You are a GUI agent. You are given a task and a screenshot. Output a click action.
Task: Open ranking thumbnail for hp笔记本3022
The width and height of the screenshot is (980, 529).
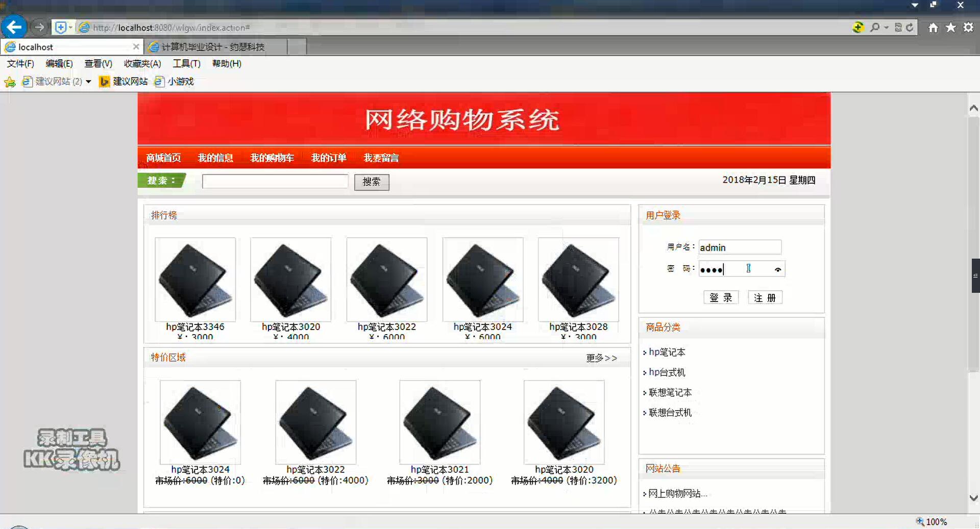point(387,279)
